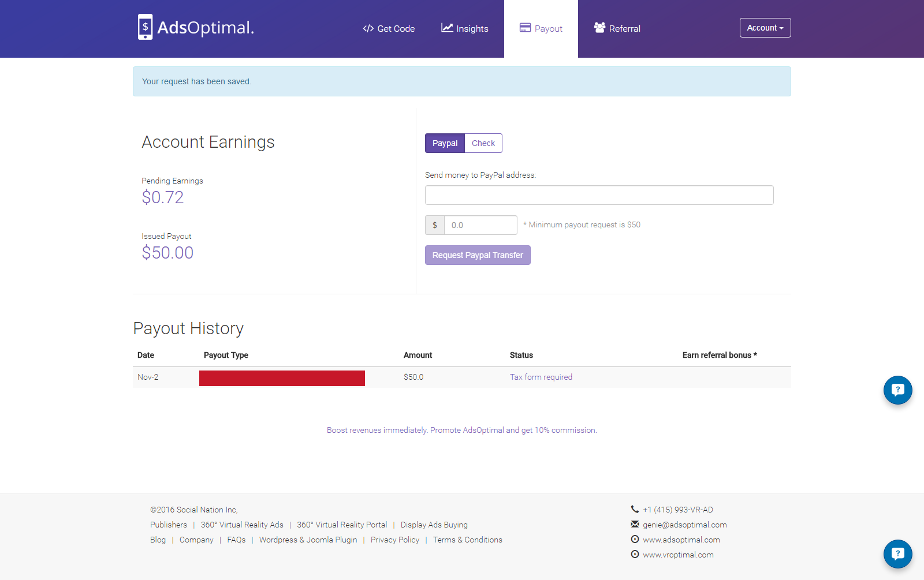The height and width of the screenshot is (580, 924).
Task: Go to the Get Code tab
Action: point(389,29)
